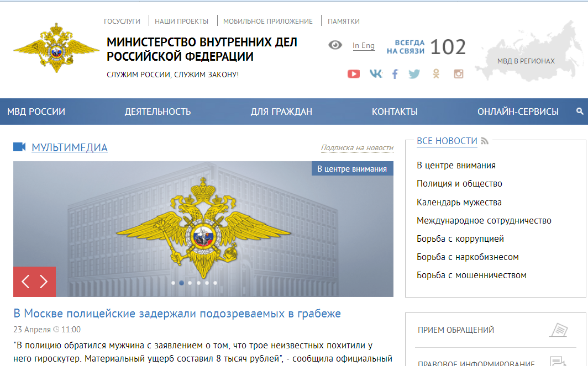
Task: Open НАШИ ПРОЕКТЫ top link
Action: pyautogui.click(x=181, y=22)
